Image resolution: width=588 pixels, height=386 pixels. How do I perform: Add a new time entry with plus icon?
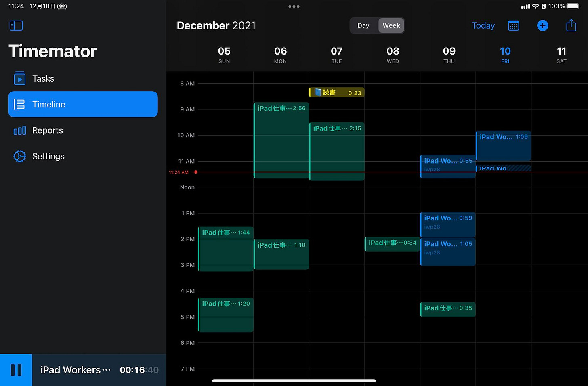click(542, 25)
